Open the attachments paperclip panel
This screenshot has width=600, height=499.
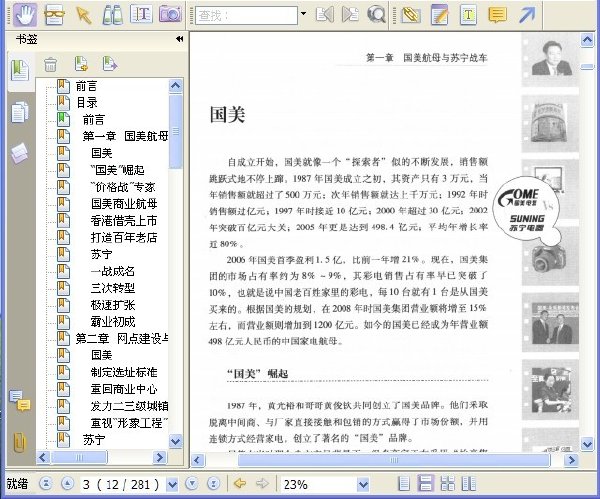pyautogui.click(x=20, y=442)
